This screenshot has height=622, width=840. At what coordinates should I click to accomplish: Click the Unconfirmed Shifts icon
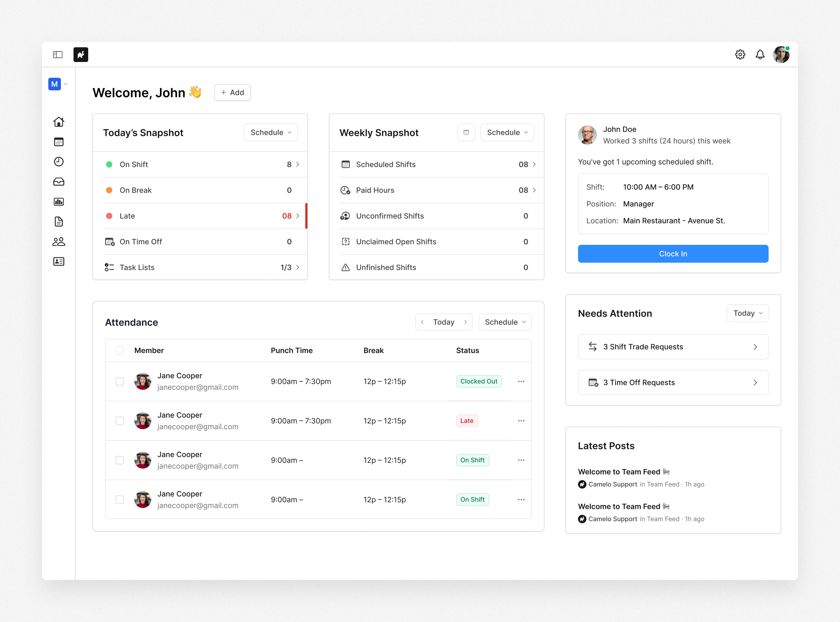(x=345, y=216)
